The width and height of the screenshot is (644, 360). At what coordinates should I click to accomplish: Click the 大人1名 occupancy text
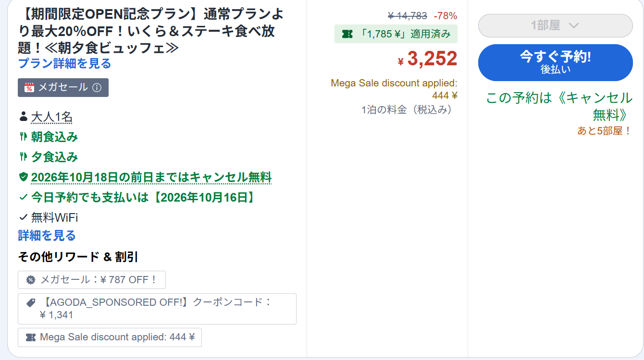(x=52, y=117)
